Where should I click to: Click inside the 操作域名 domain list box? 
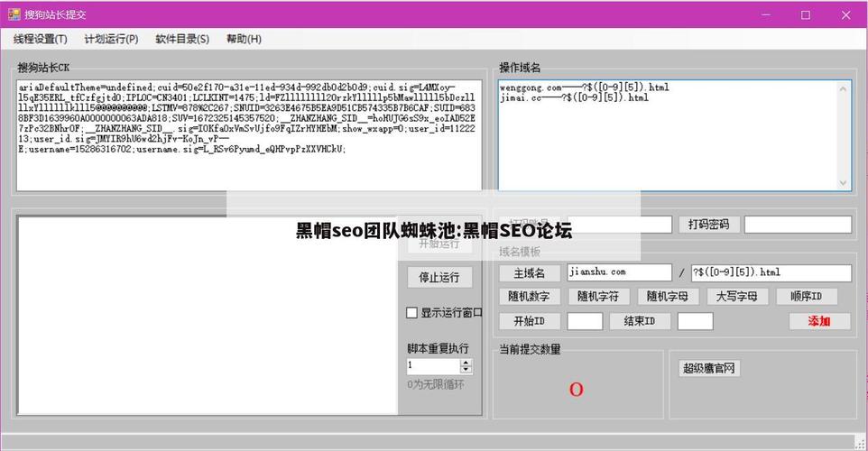pyautogui.click(x=674, y=135)
